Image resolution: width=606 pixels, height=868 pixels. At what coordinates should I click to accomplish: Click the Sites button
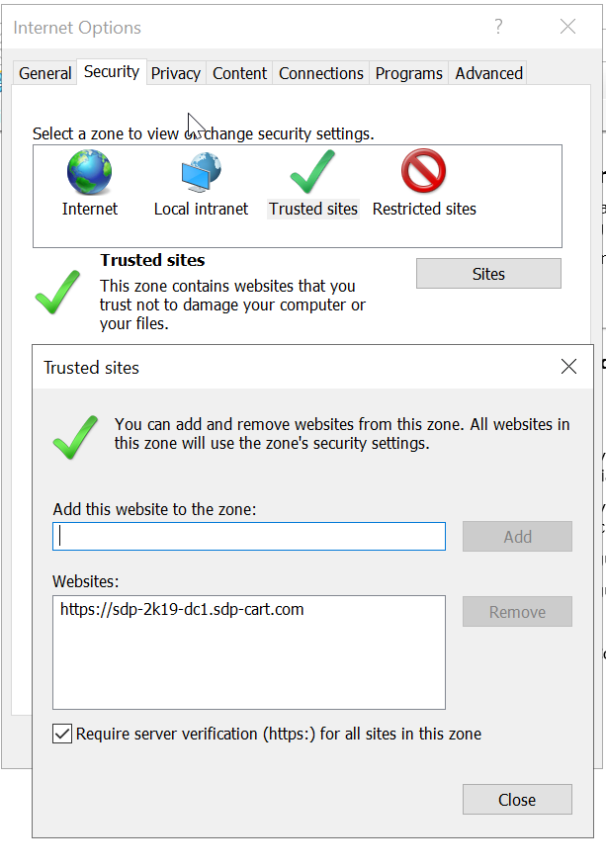(488, 274)
